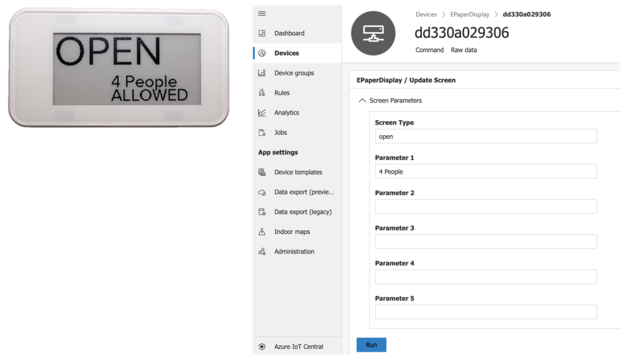The width and height of the screenshot is (644, 361).
Task: Click the Indoor maps icon
Action: (262, 231)
